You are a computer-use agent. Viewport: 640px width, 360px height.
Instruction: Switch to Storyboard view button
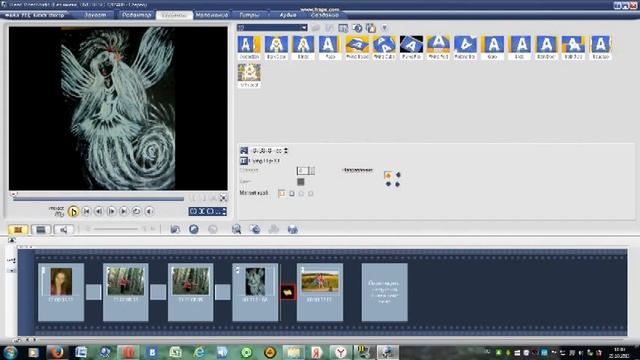[18, 230]
